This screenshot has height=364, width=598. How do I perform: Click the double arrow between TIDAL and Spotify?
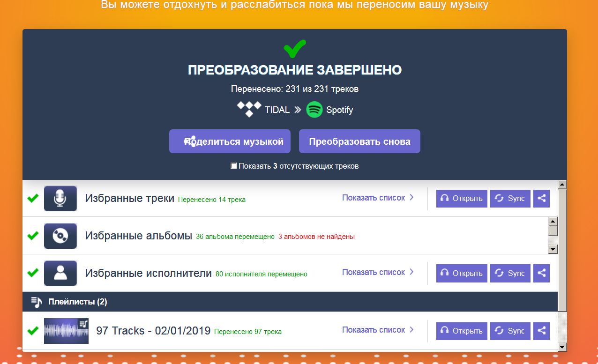(x=298, y=110)
